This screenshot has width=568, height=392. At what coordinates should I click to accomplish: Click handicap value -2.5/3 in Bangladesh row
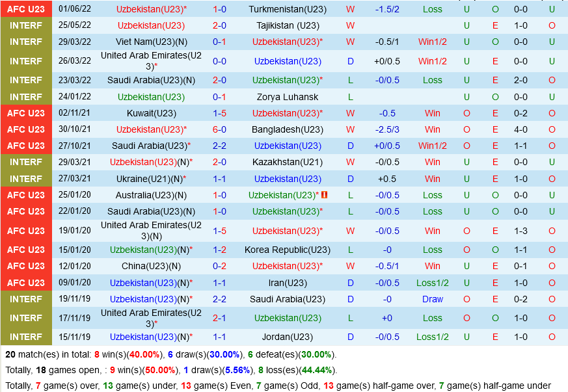pos(387,129)
